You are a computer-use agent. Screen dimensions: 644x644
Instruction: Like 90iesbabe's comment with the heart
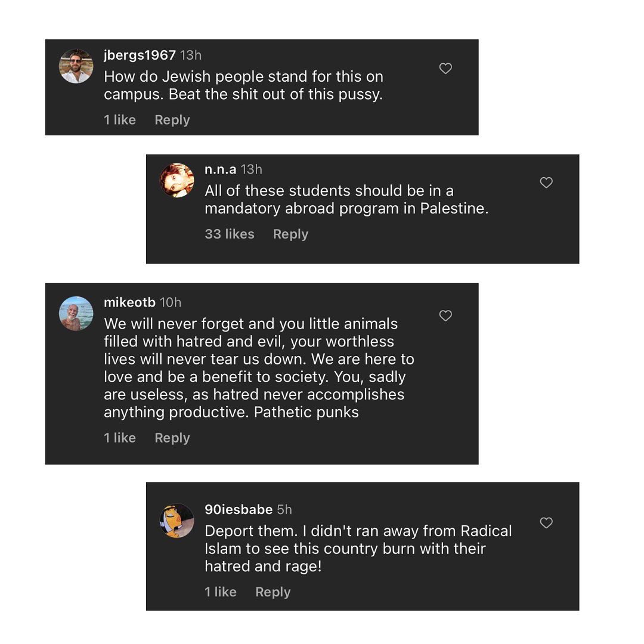click(546, 523)
